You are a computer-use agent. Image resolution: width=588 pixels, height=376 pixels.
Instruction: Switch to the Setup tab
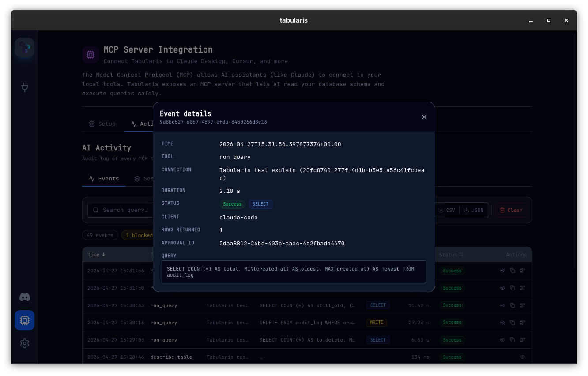click(102, 124)
